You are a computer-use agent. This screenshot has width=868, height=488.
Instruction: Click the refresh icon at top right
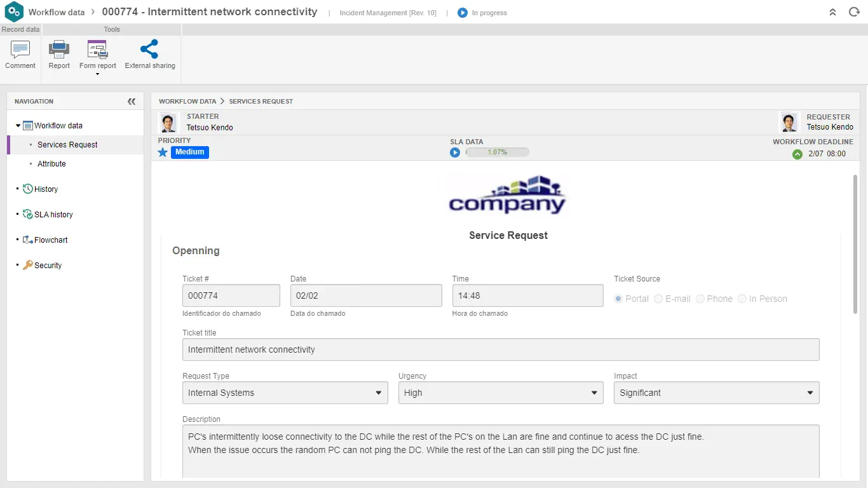point(854,12)
